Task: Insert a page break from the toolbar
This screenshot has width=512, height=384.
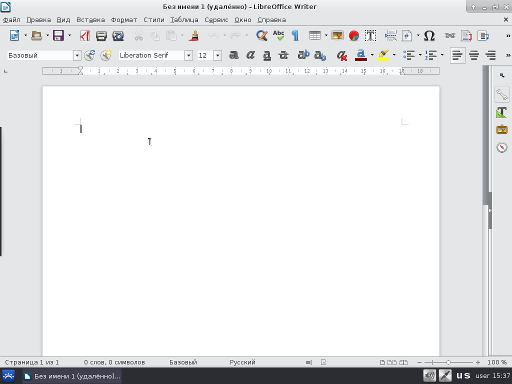Action: coord(391,35)
